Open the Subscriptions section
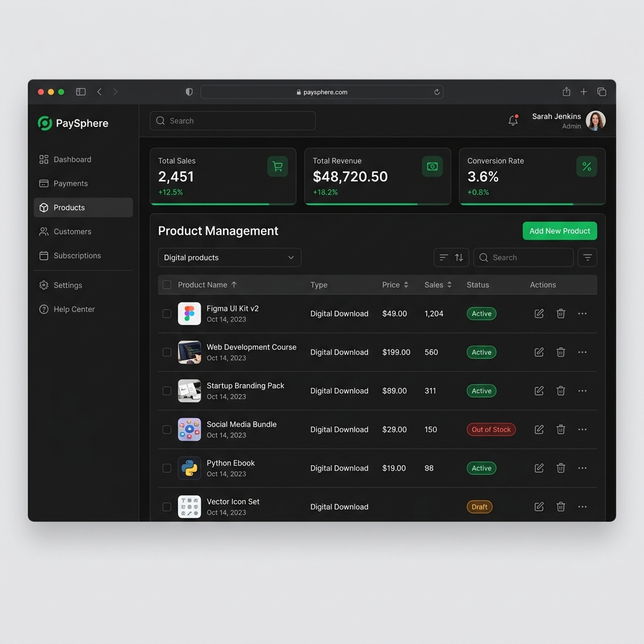Viewport: 644px width, 644px height. (x=77, y=255)
